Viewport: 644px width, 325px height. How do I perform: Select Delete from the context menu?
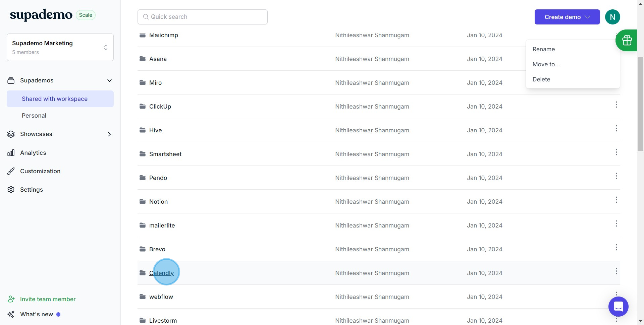click(541, 79)
